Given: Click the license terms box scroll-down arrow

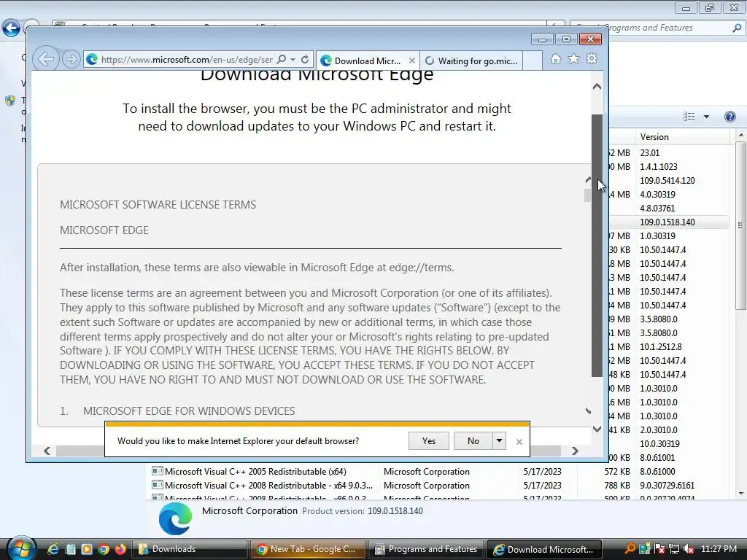Looking at the screenshot, I should click(589, 411).
